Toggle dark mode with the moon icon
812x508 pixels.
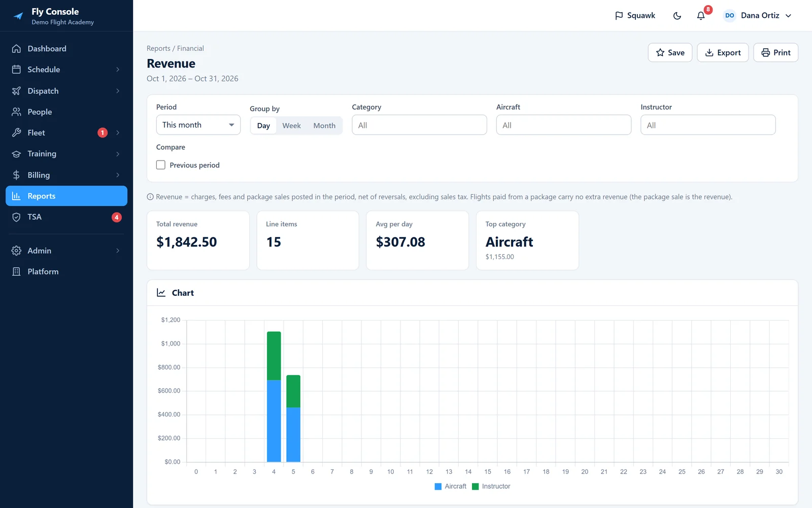click(677, 16)
